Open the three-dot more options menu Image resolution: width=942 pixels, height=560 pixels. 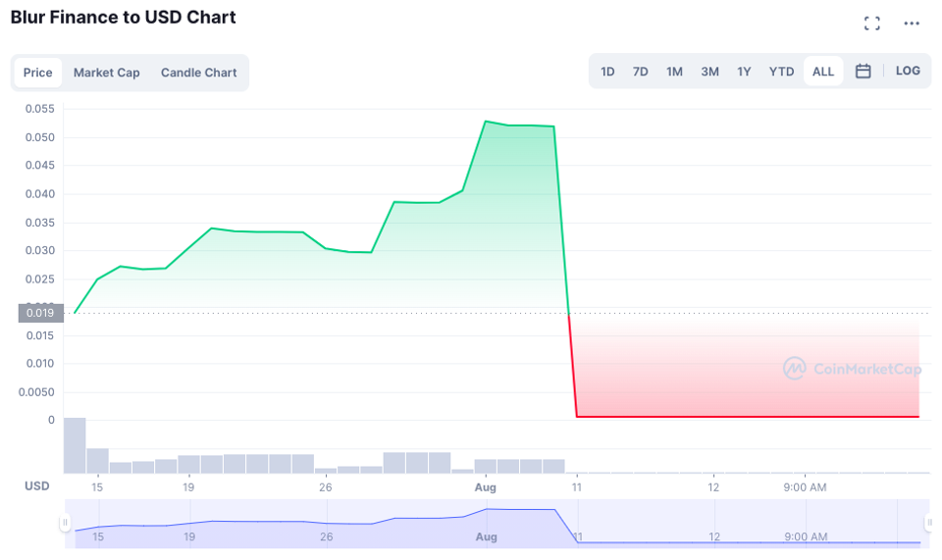[912, 24]
